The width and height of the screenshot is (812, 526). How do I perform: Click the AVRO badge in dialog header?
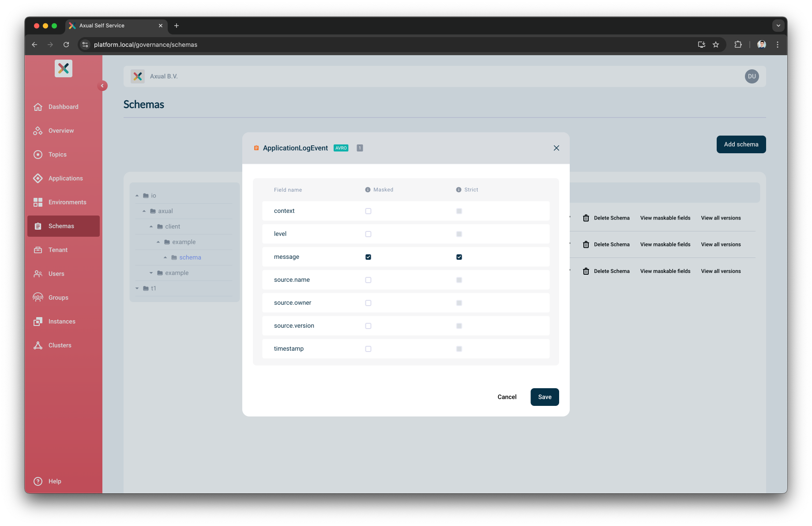[x=341, y=148]
